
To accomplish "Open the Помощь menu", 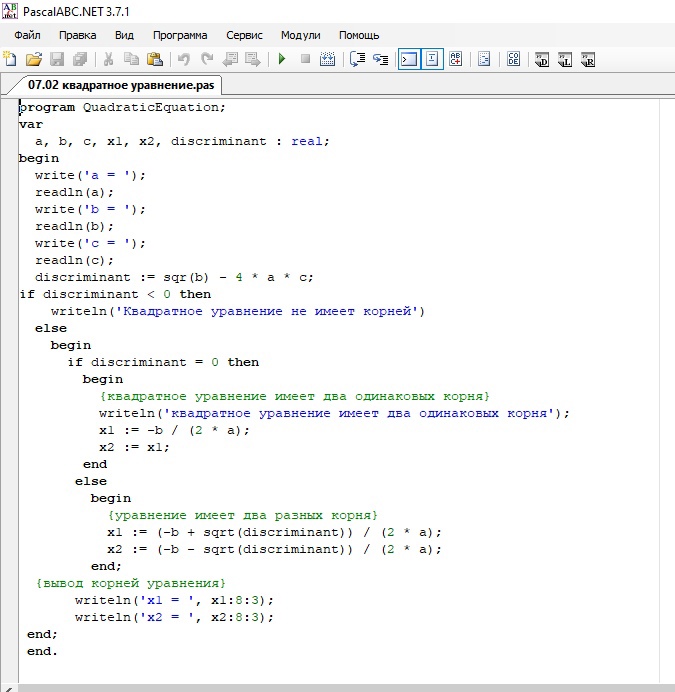I will 359,35.
